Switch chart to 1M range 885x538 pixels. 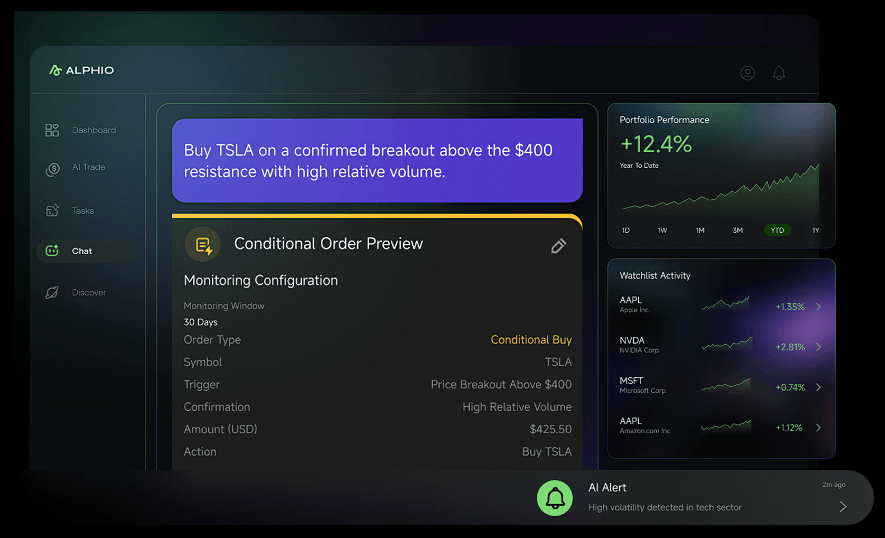[x=700, y=230]
